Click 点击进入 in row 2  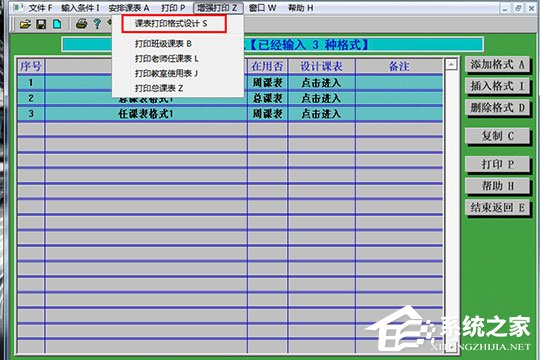coord(321,98)
